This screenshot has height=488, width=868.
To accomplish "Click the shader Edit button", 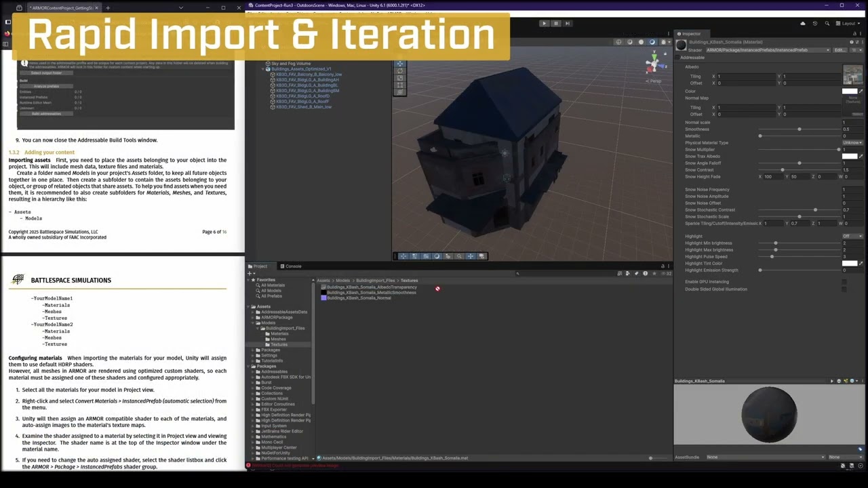I will click(840, 49).
